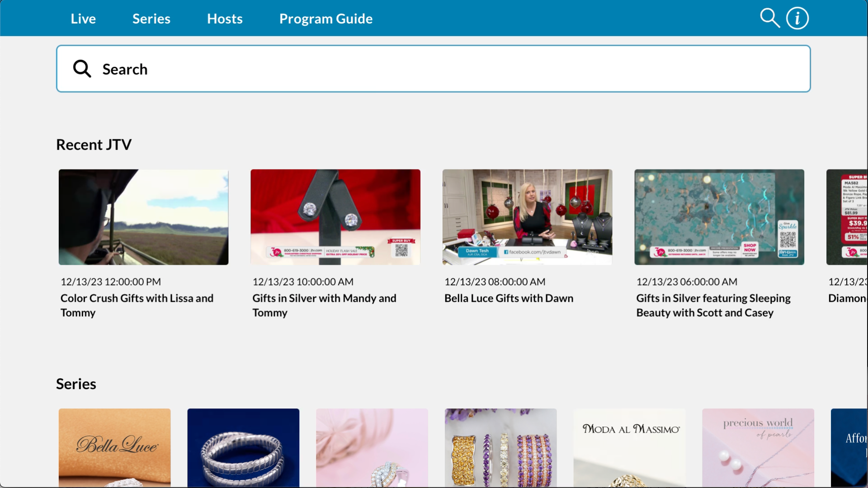Select Gifts in Silver featuring Sleeping Beauty title
868x488 pixels.
pyautogui.click(x=713, y=305)
